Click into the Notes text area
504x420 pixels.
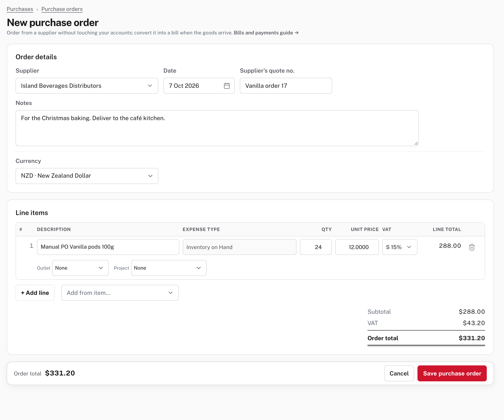pos(217,128)
